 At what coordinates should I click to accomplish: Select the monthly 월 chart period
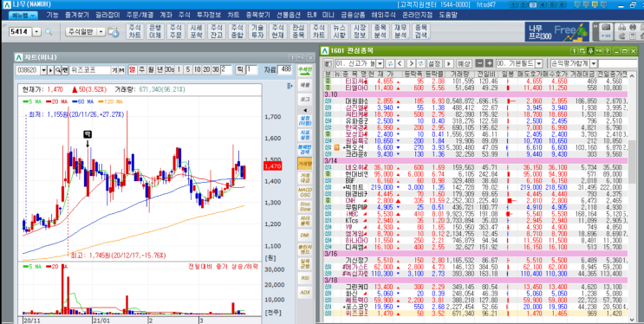coord(150,70)
